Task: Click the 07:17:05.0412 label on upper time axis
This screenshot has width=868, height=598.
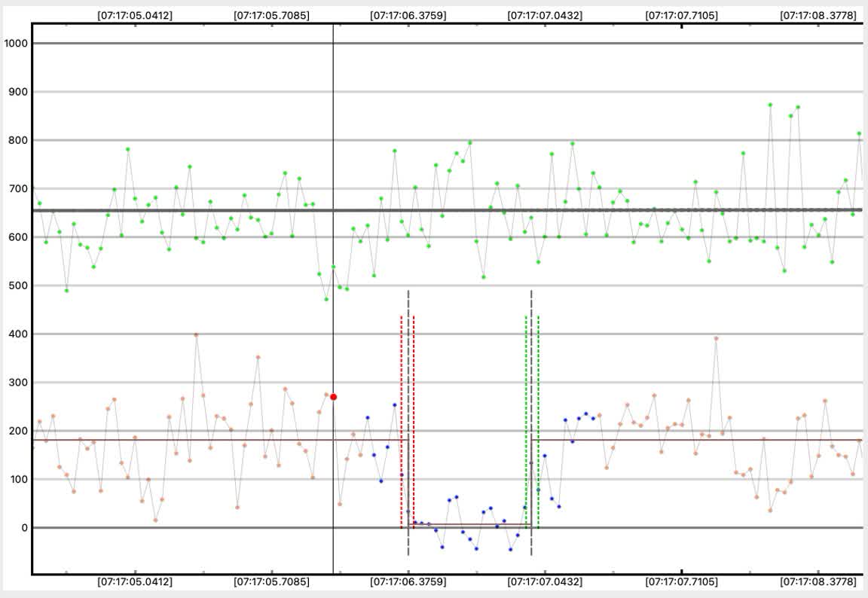Action: [x=135, y=14]
